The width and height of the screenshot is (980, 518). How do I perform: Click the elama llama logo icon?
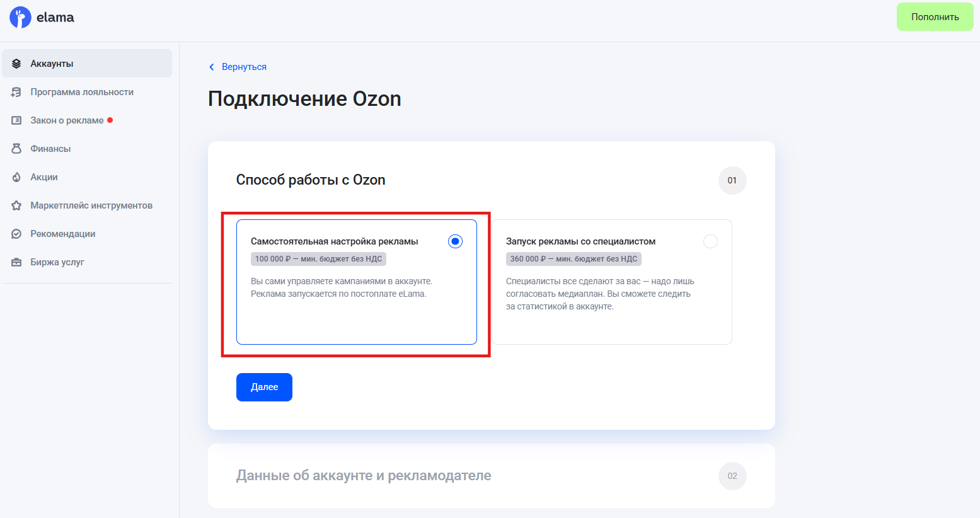click(x=20, y=17)
